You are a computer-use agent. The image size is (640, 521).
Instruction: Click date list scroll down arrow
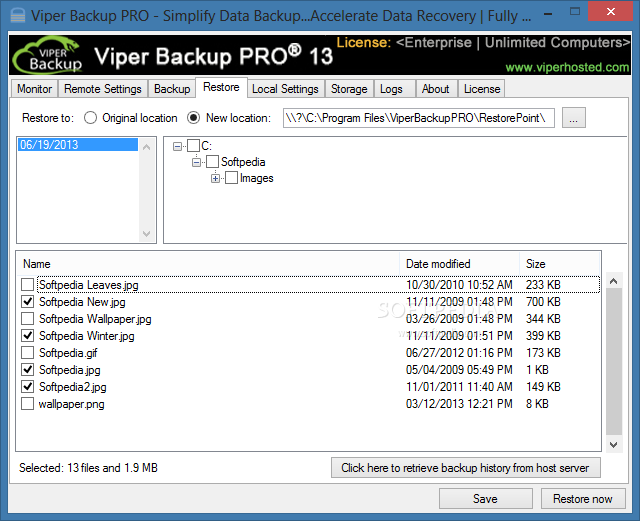click(147, 234)
